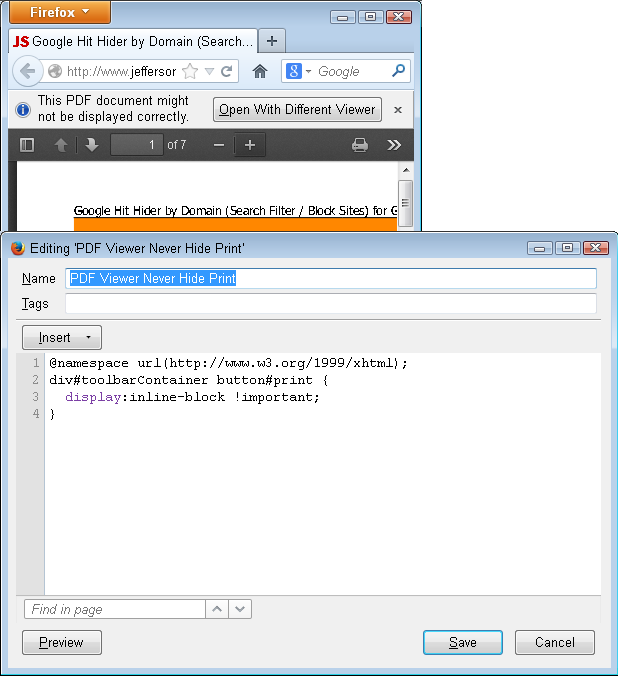Click the Firefox icon in editor title bar
This screenshot has height=676, width=618.
tap(18, 248)
